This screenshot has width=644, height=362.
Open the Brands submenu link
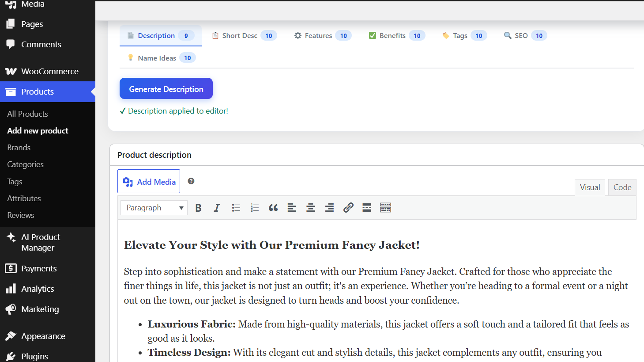click(x=19, y=147)
